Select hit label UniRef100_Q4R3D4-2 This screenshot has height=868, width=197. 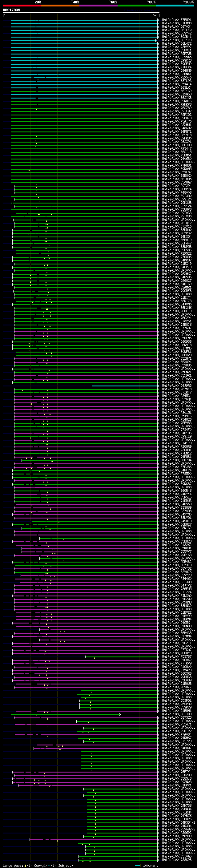[x=179, y=823]
